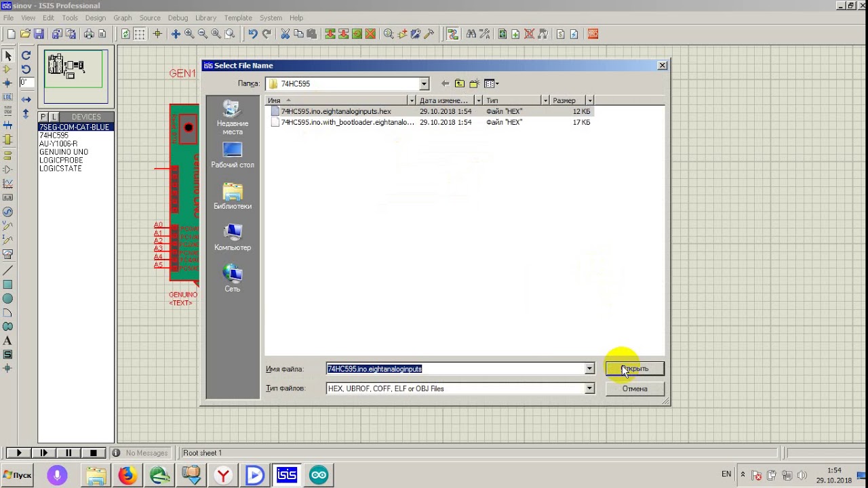Remove sheet with the red X icon
The image size is (868, 488).
point(529,34)
